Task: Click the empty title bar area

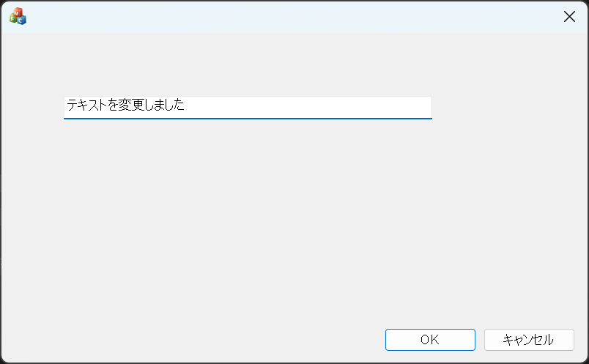Action: [293, 16]
